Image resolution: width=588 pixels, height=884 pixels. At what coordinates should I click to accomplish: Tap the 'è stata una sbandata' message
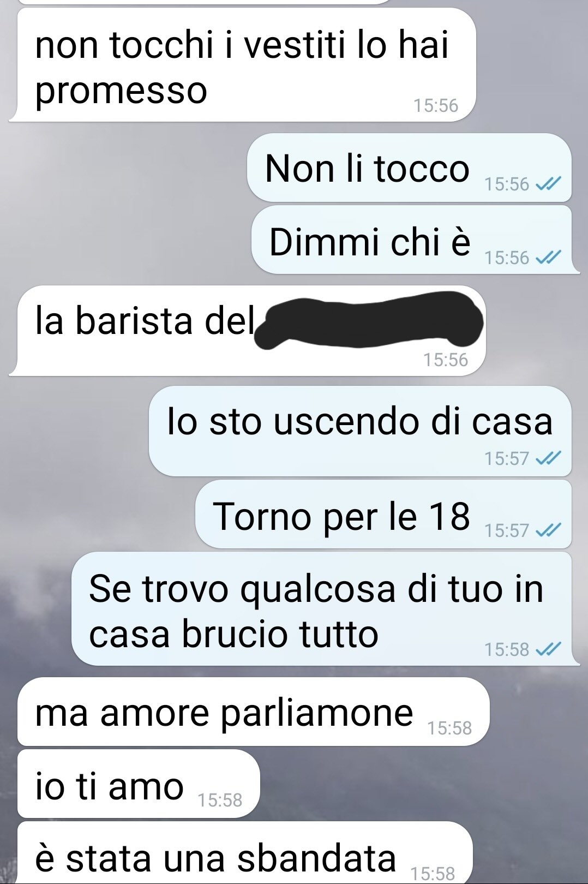pyautogui.click(x=245, y=853)
